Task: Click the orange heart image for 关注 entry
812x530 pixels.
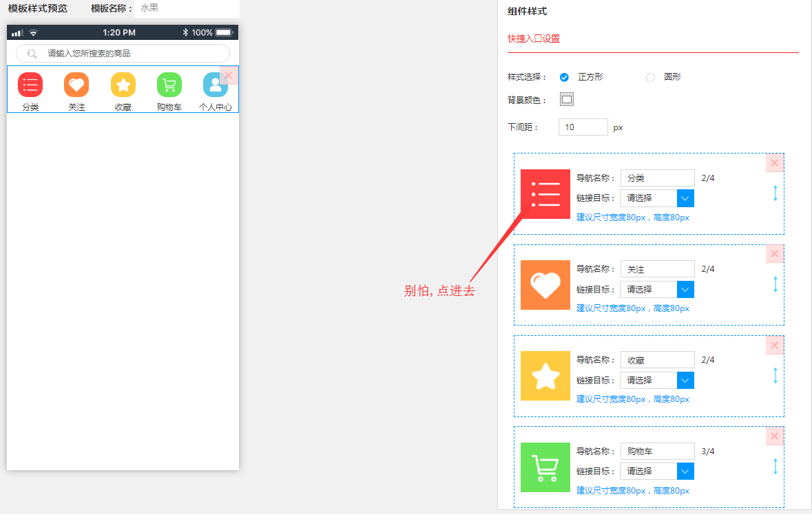Action: coord(545,285)
